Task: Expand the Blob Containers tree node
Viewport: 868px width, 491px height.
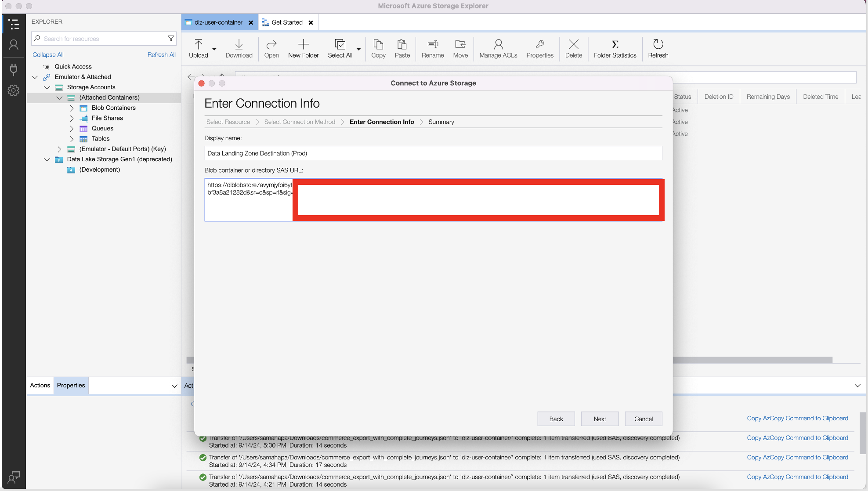Action: coord(72,108)
